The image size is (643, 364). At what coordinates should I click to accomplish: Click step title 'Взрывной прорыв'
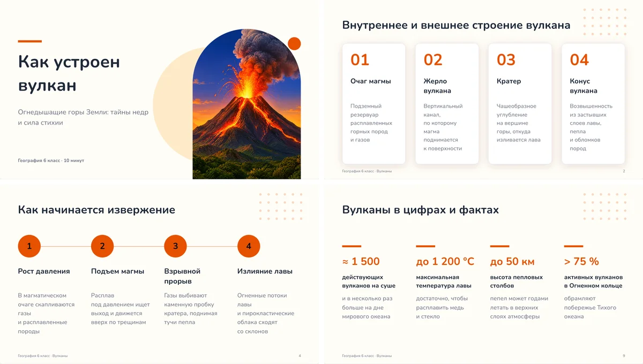coord(182,276)
